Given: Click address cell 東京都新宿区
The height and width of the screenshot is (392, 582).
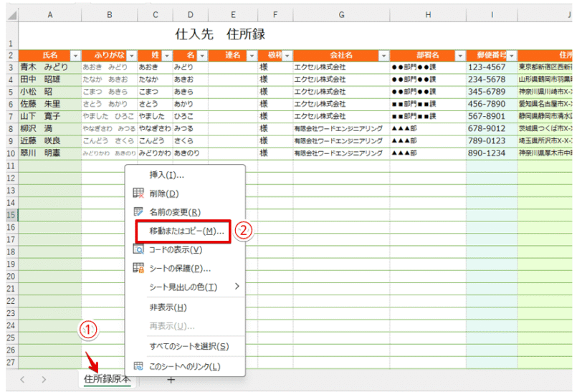Looking at the screenshot, I should (545, 67).
